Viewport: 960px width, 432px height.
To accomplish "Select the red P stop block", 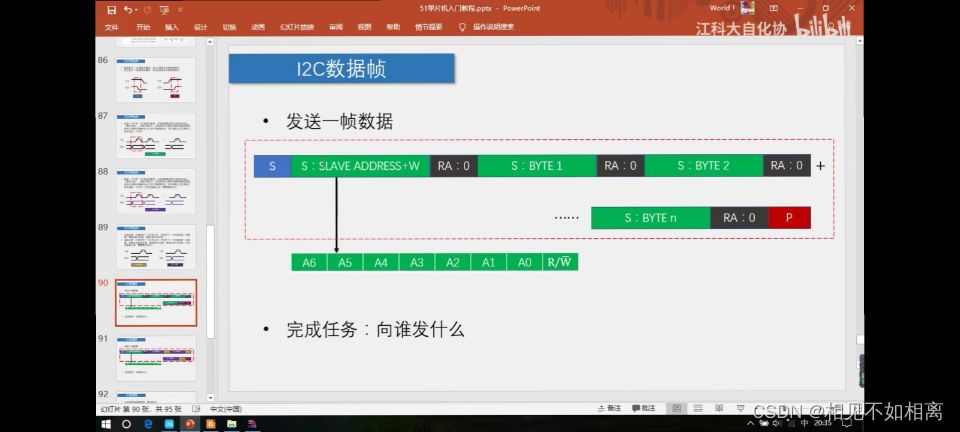I will [x=789, y=218].
